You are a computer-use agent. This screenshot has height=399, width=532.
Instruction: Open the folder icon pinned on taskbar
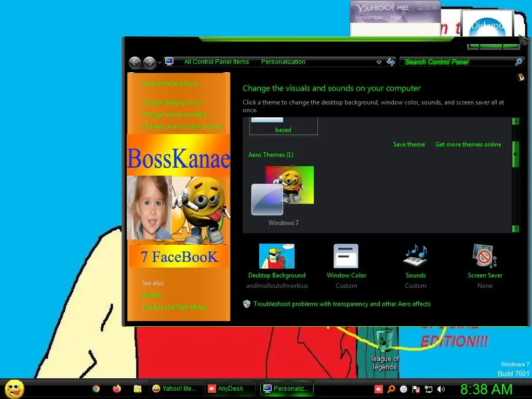pyautogui.click(x=137, y=389)
